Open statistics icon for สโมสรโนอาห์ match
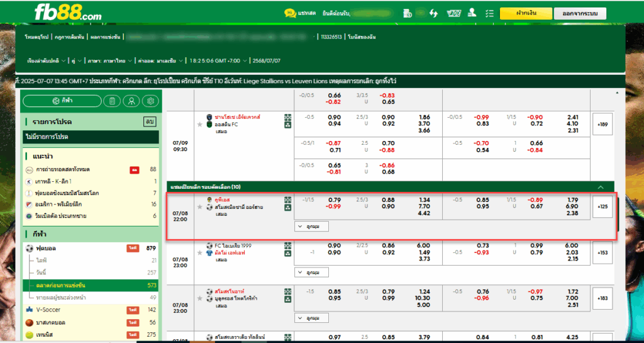The height and width of the screenshot is (343, 644). 287,298
